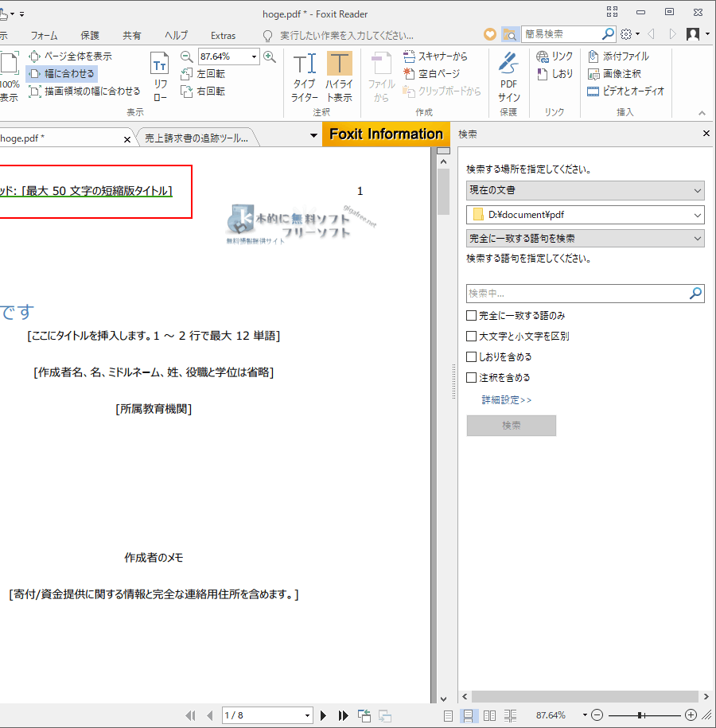The image size is (716, 728).
Task: Insert an image annotation
Action: pyautogui.click(x=614, y=74)
